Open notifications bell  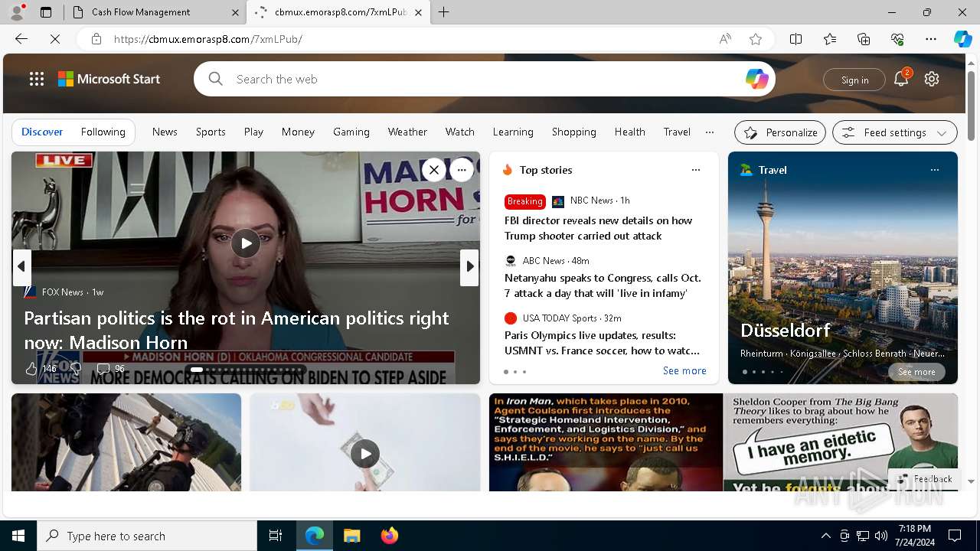[x=901, y=79]
